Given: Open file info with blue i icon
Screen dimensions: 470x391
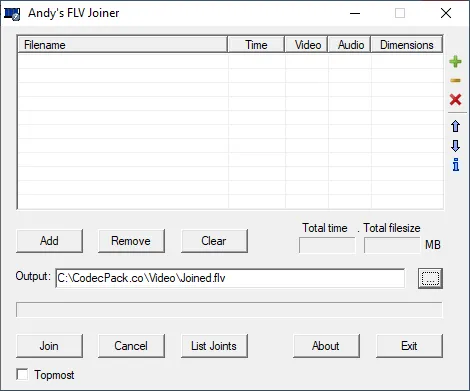Looking at the screenshot, I should 456,165.
